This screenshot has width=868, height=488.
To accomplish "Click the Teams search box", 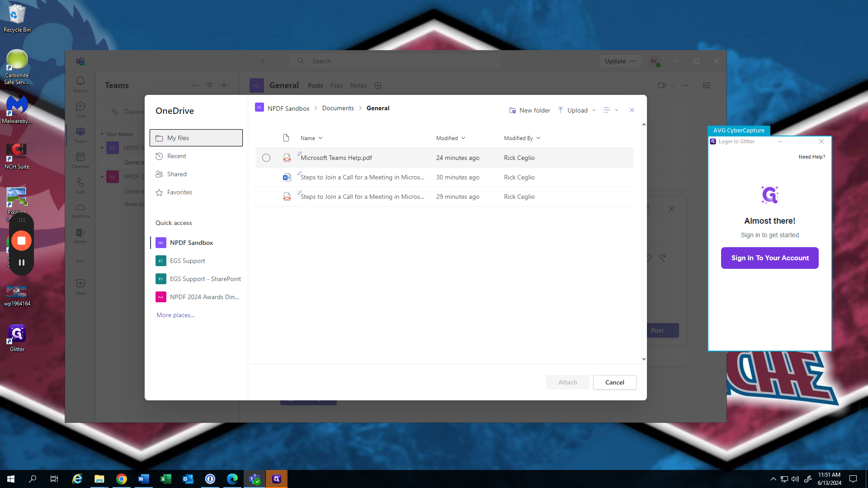I will pyautogui.click(x=396, y=61).
